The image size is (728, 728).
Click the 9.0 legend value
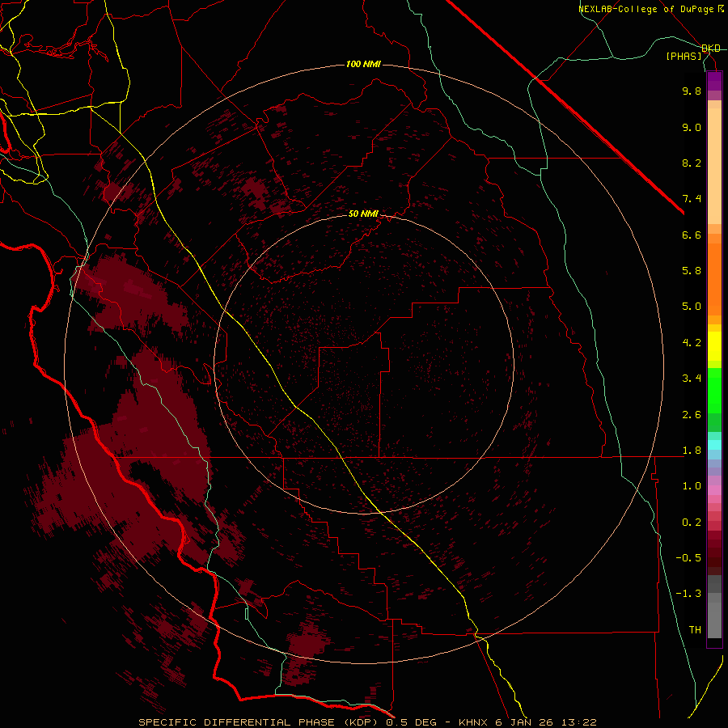point(692,127)
